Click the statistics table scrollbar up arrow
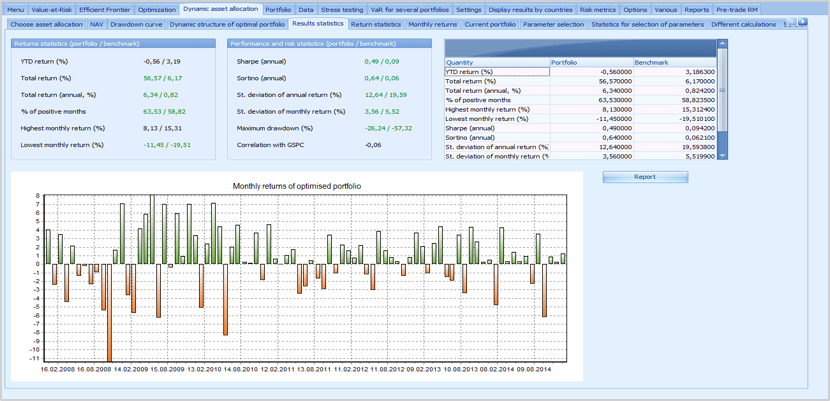This screenshot has width=830, height=401. [x=723, y=43]
